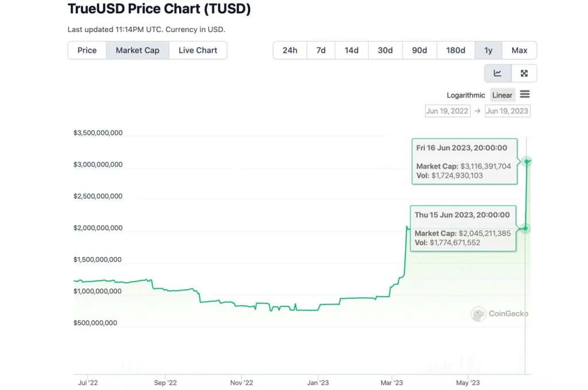
Task: Click the CoinGecko logo watermark
Action: [x=500, y=314]
